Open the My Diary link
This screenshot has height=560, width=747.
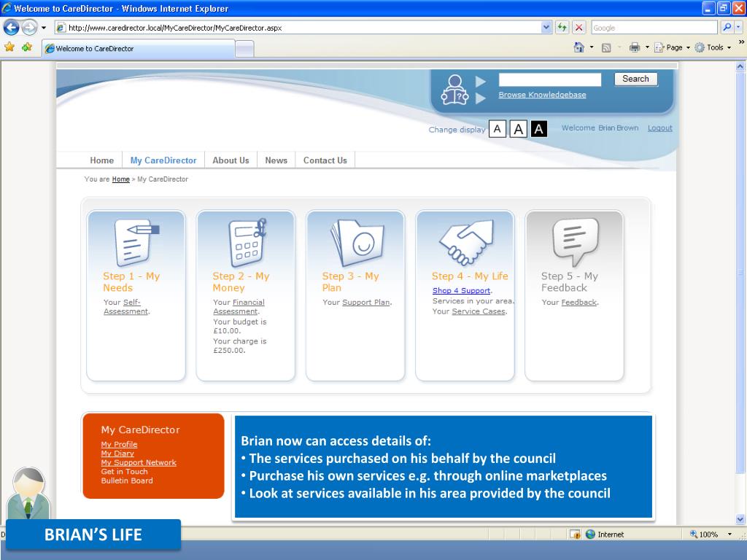117,454
